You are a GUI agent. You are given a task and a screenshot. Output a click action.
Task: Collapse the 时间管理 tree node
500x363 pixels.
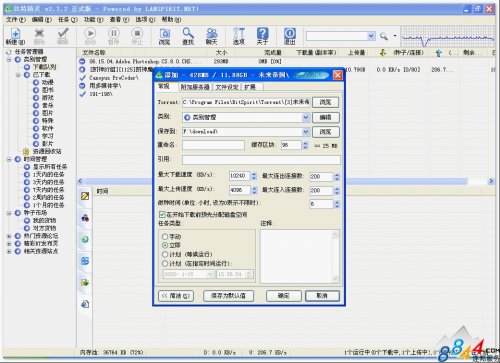(9, 159)
